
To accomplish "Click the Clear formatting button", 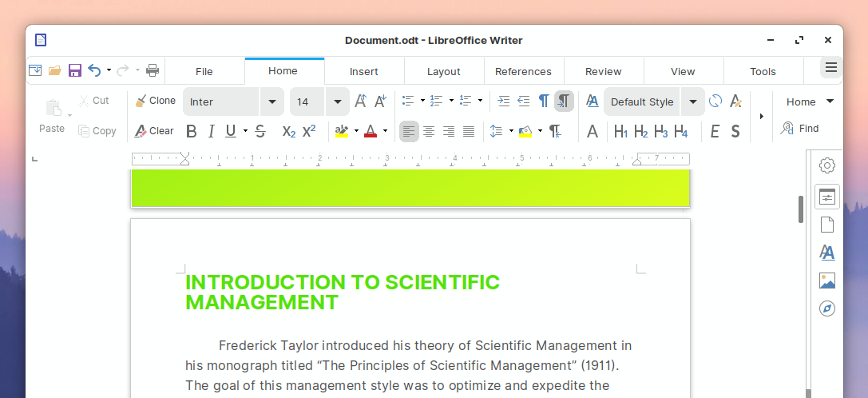I will coord(154,131).
